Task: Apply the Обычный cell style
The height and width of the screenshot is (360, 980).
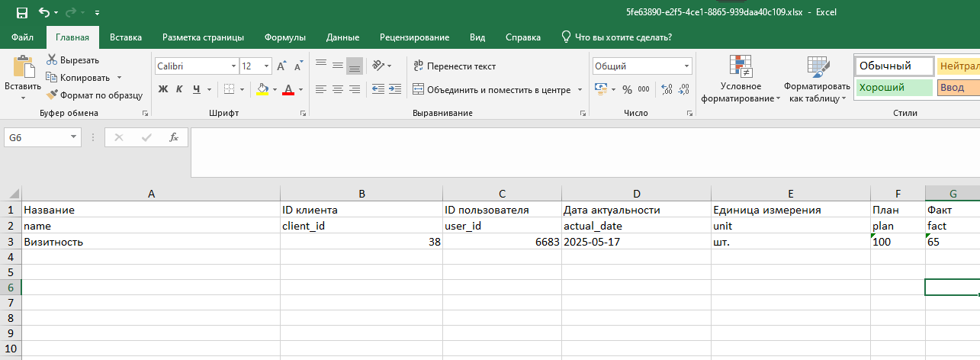Action: [894, 66]
